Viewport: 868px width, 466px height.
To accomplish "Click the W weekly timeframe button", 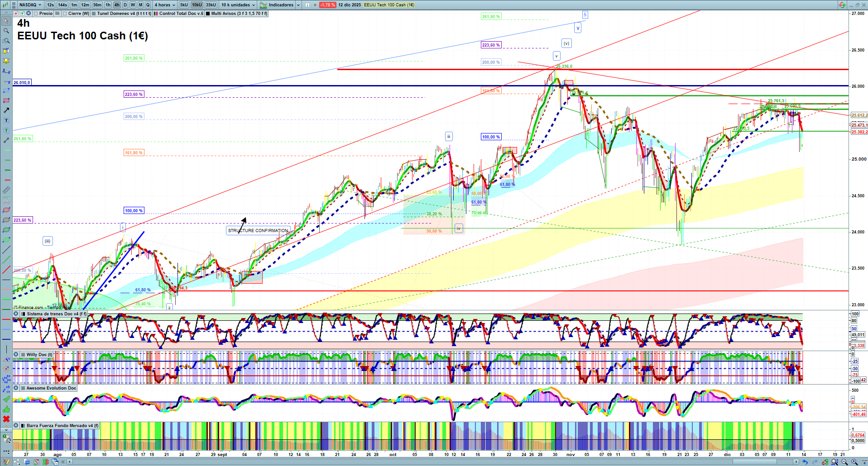I will click(x=133, y=5).
